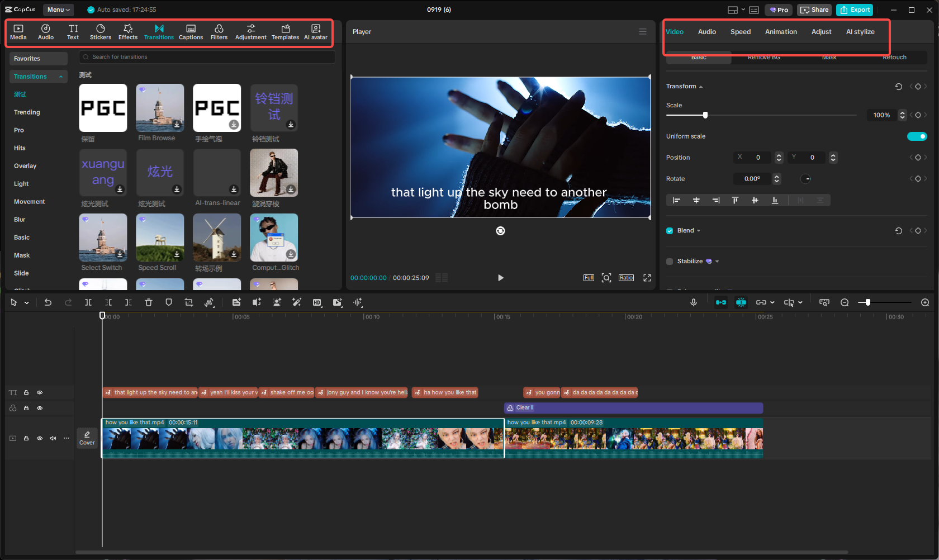
Task: Open the Stickers panel
Action: pyautogui.click(x=101, y=32)
